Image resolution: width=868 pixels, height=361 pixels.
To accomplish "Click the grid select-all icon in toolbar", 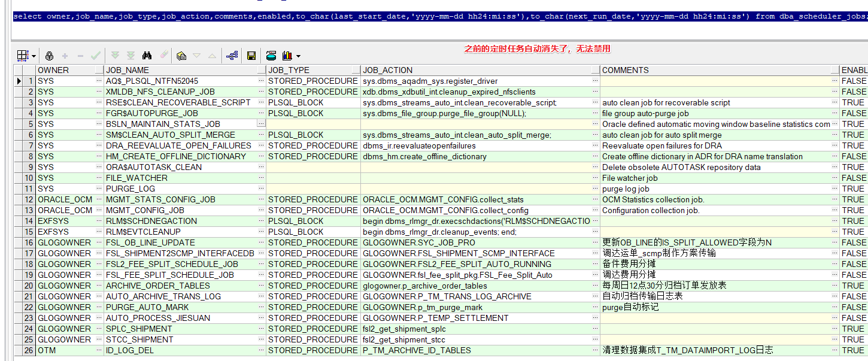I will pos(23,56).
